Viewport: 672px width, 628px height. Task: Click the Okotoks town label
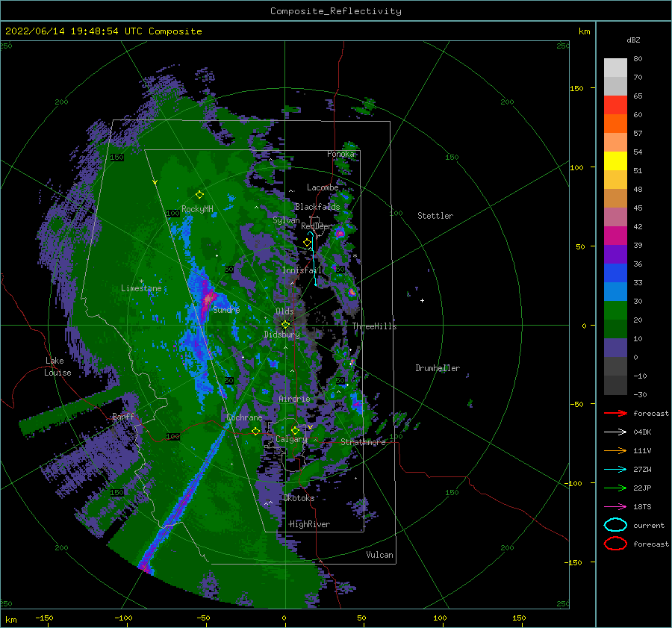point(299,498)
